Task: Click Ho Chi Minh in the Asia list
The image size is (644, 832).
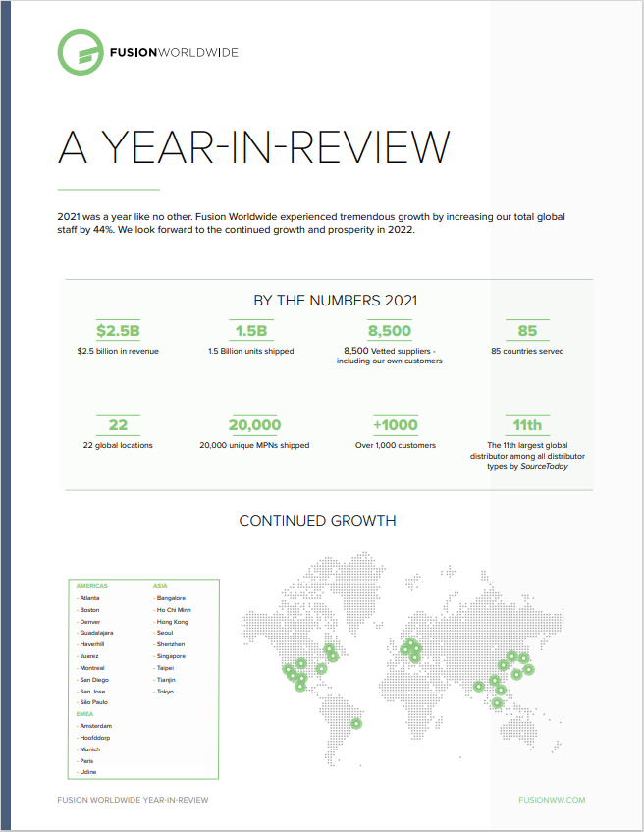Action: [x=174, y=610]
